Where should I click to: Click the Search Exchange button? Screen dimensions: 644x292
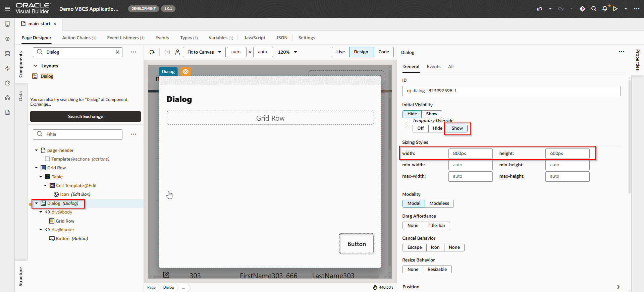86,117
